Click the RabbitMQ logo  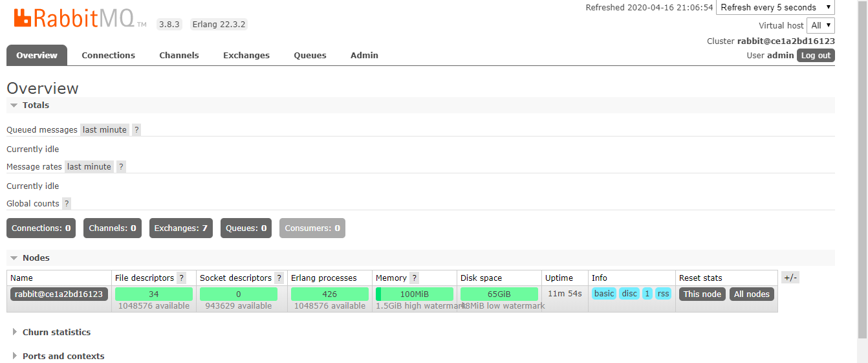80,17
